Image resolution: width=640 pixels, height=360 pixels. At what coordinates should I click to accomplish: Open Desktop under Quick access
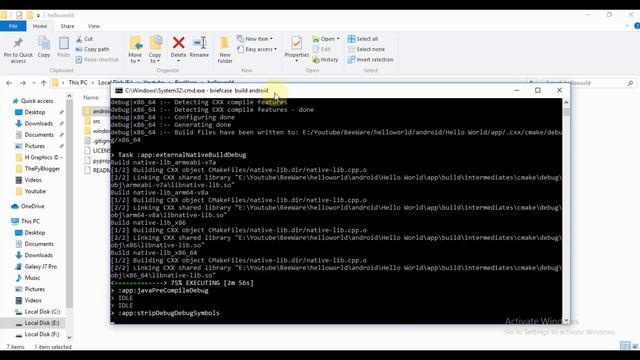(34, 112)
